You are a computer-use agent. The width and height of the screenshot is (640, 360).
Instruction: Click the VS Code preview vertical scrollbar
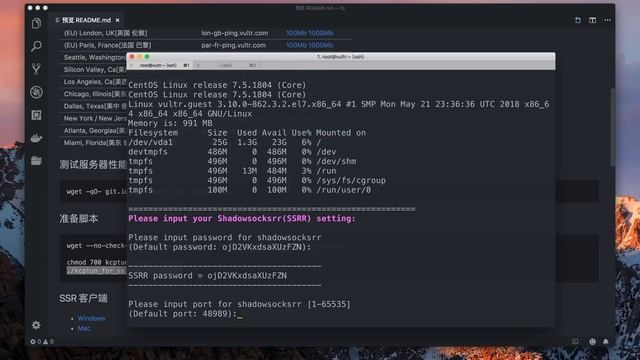click(612, 127)
